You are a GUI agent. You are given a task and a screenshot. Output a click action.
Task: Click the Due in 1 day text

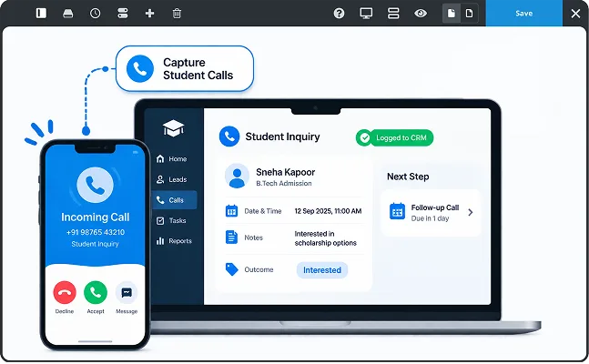point(430,218)
